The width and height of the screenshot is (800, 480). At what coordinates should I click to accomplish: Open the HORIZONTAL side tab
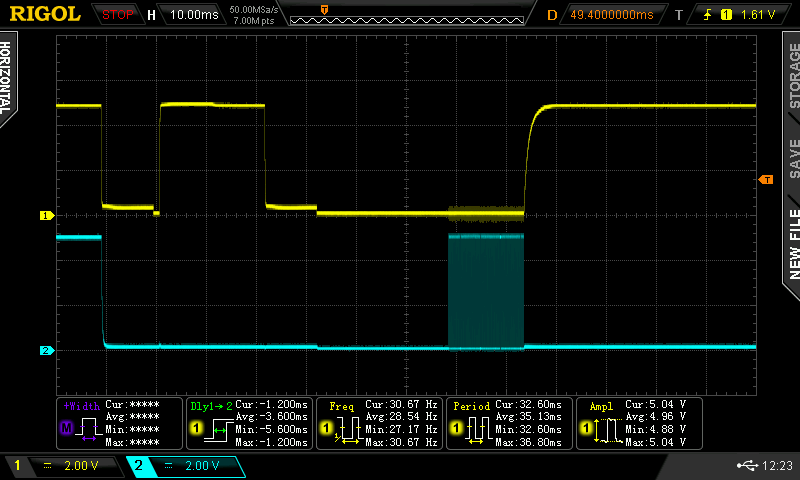(x=7, y=78)
